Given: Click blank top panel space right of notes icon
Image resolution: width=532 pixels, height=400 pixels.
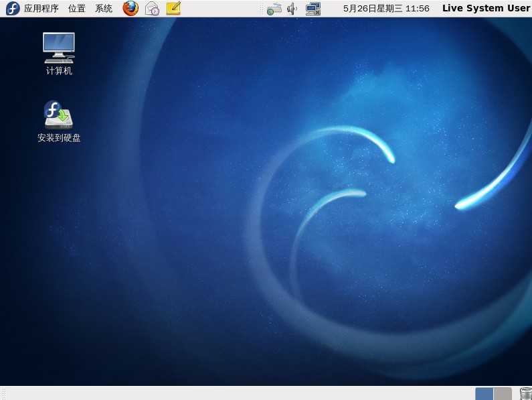Looking at the screenshot, I should click(x=221, y=9).
